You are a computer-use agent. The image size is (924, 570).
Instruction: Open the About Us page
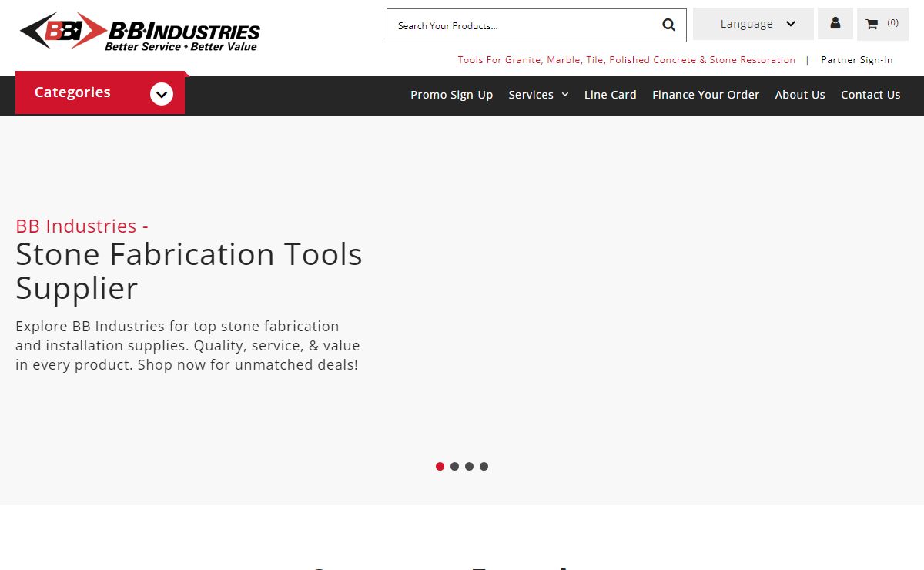[800, 95]
